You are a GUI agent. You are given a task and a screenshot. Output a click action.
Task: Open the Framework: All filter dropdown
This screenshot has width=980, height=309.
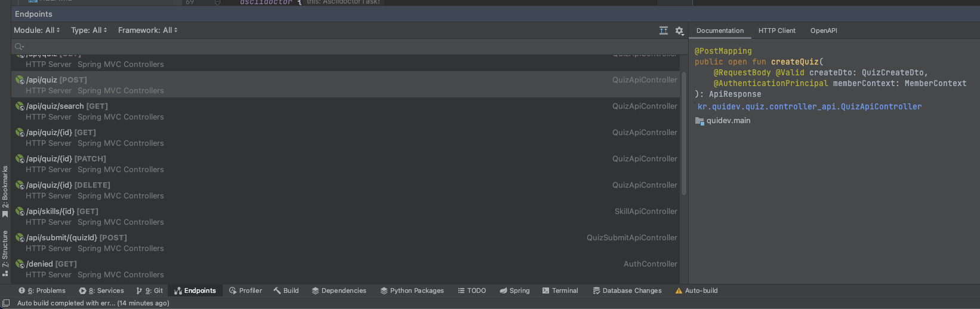[x=148, y=30]
